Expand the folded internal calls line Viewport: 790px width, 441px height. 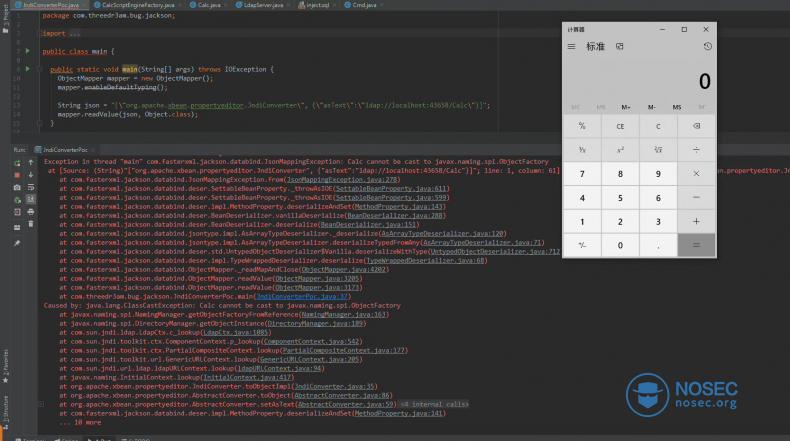[x=41, y=404]
